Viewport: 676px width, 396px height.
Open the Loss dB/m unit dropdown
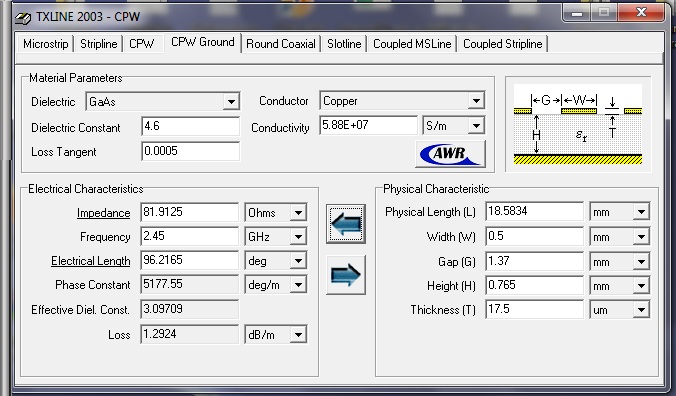click(x=298, y=335)
